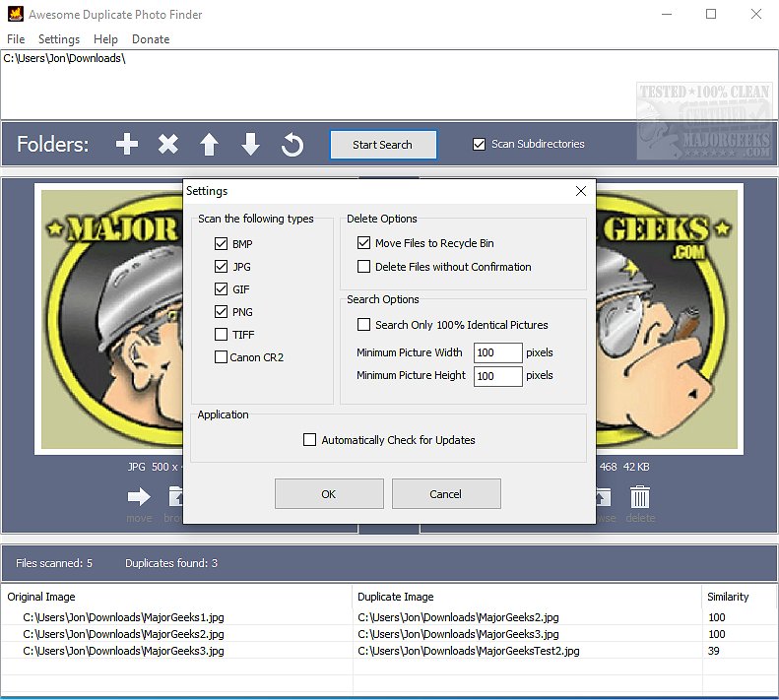Enable the TIFF file type checkbox
Viewport: 779px width, 700px height.
point(221,335)
